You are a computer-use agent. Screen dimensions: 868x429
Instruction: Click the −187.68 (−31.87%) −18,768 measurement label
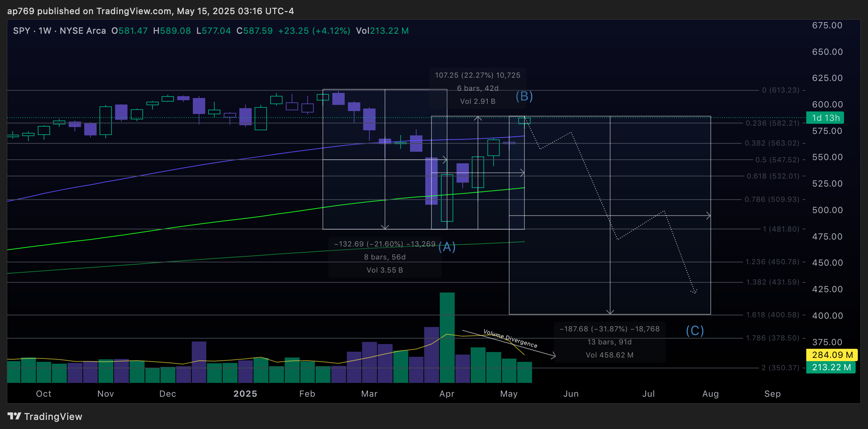click(x=609, y=329)
